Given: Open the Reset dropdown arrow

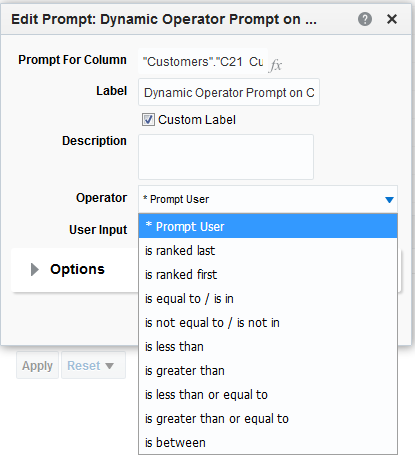Looking at the screenshot, I should click(109, 366).
